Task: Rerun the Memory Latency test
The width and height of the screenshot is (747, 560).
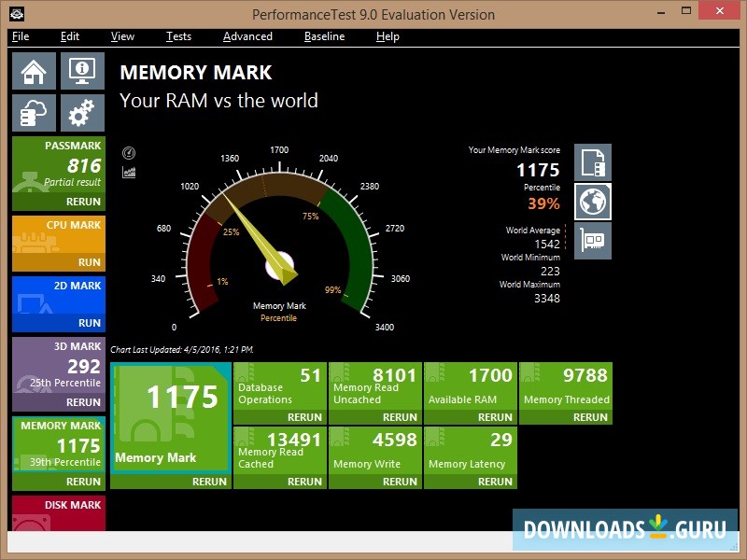Action: 495,482
